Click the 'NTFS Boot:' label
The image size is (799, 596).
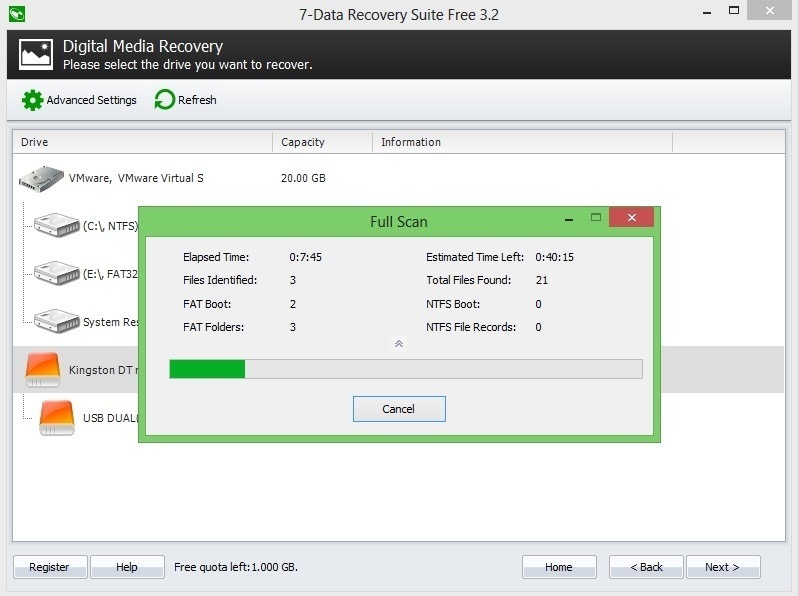tap(453, 304)
